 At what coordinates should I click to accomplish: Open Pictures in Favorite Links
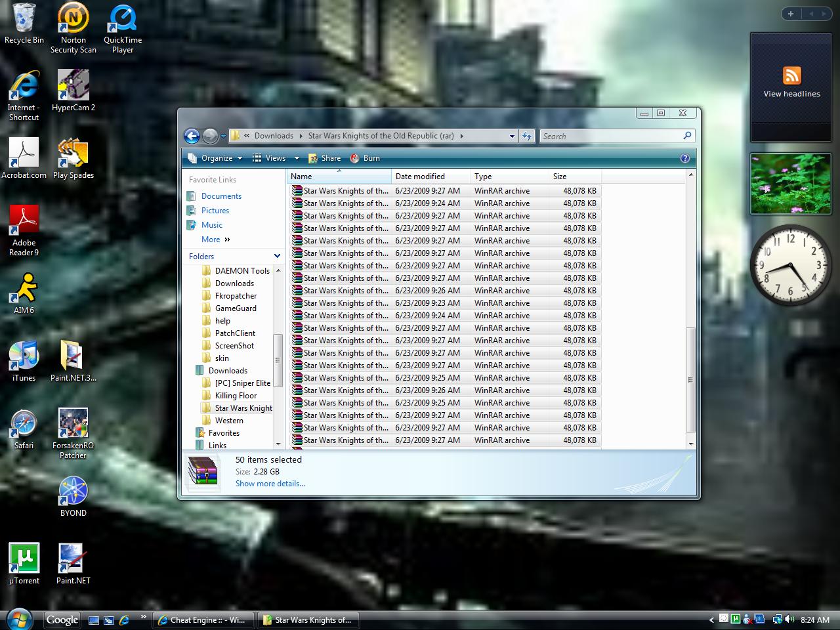point(215,211)
